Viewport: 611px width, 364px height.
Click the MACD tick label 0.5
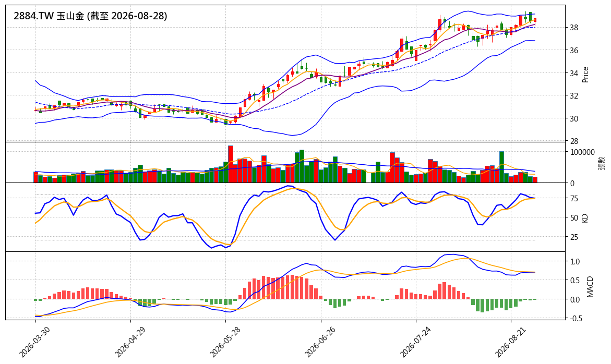575,281
